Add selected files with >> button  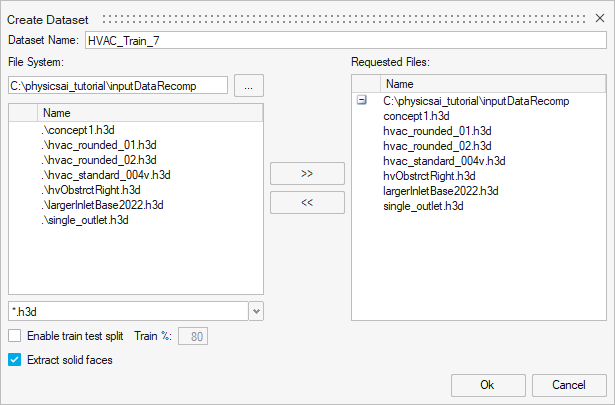tap(307, 173)
